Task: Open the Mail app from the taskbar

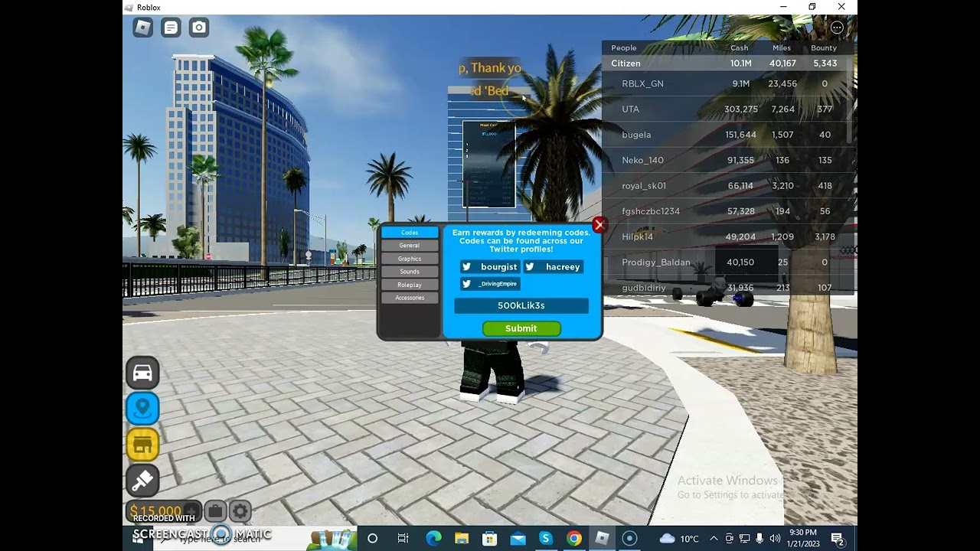Action: [518, 539]
